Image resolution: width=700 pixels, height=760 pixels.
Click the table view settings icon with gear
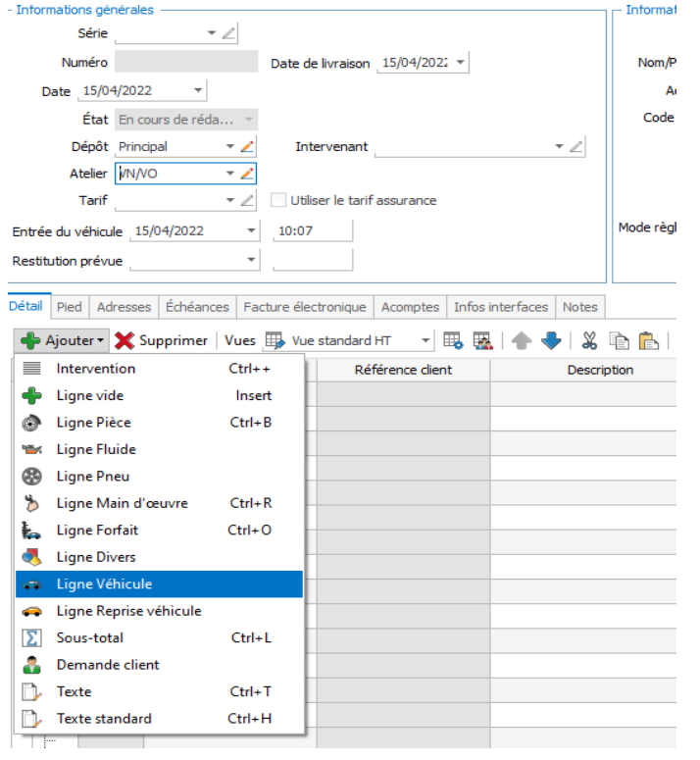click(453, 340)
